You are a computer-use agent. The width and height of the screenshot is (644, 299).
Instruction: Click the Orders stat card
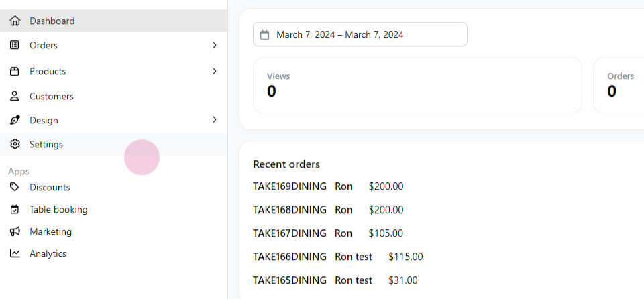pos(619,85)
